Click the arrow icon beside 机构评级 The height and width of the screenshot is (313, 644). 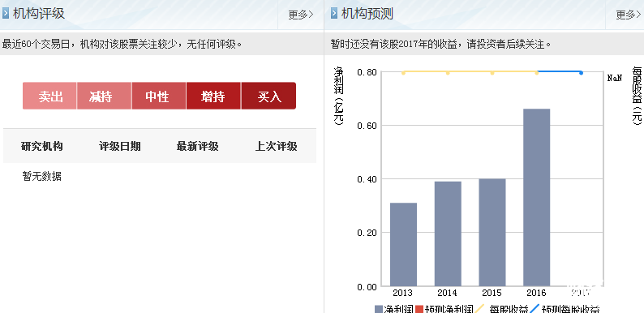[x=6, y=14]
